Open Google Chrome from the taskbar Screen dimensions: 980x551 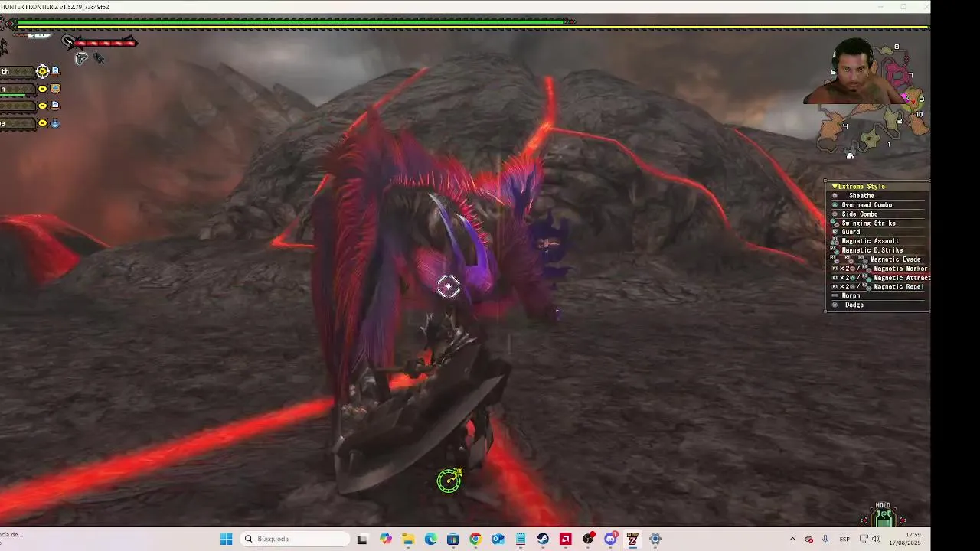(475, 539)
